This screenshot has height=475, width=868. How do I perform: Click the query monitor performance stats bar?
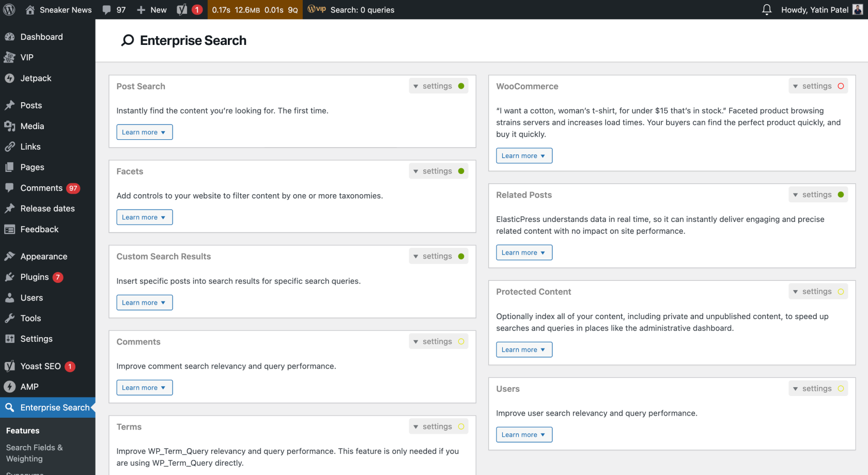pos(255,10)
